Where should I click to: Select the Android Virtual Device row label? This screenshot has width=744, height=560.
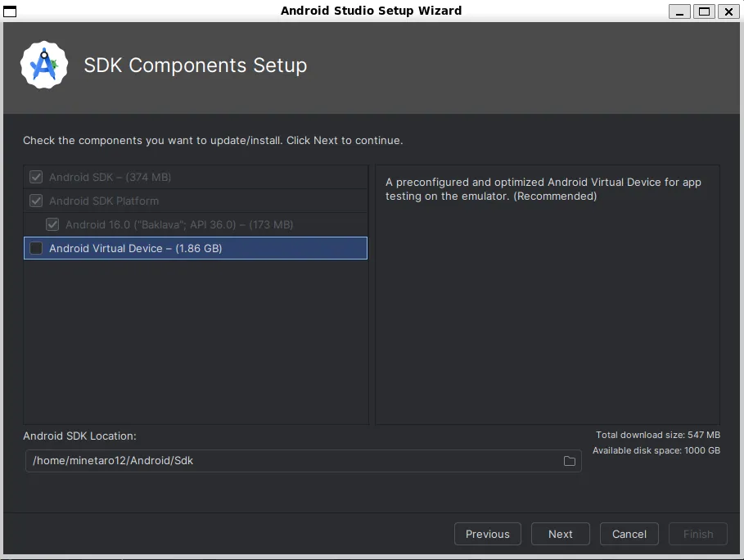tap(135, 248)
